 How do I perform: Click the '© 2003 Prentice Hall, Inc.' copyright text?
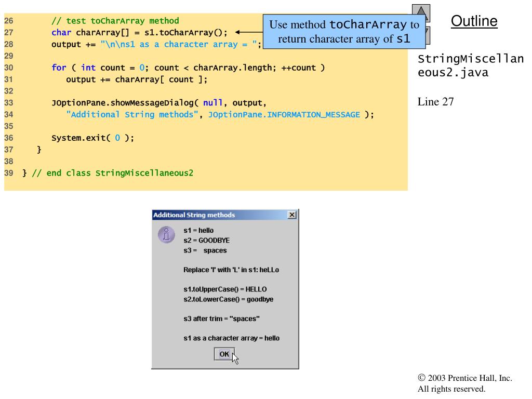pos(465,378)
